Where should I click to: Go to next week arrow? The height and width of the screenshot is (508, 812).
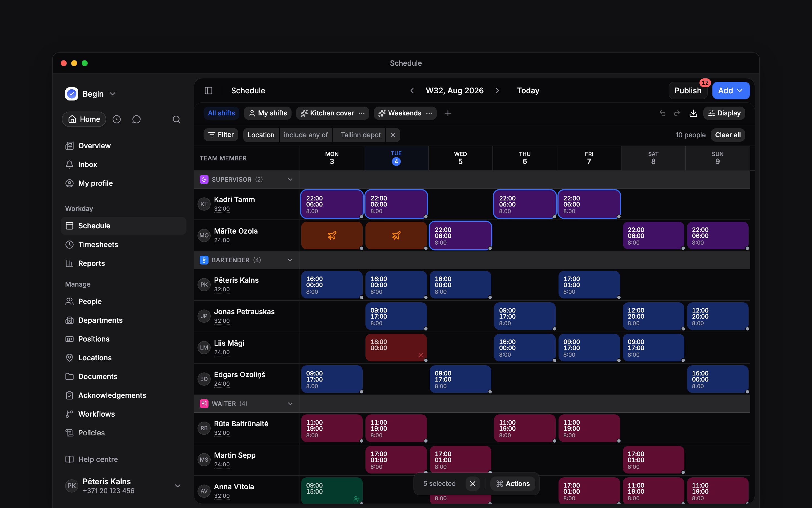497,90
